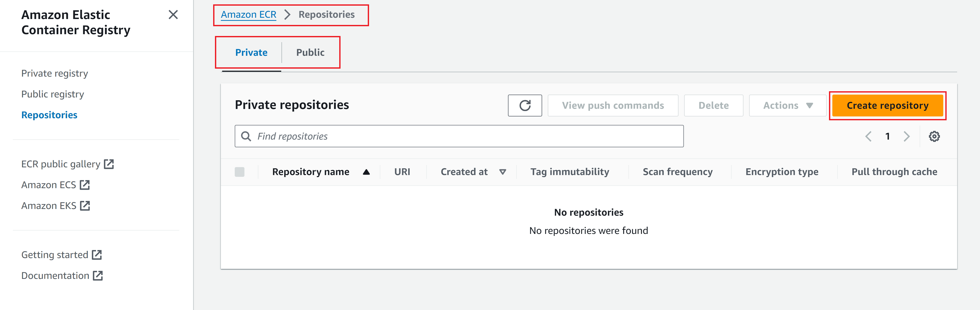Focus the Find repositories search field
Viewport: 980px width, 310px height.
(459, 136)
